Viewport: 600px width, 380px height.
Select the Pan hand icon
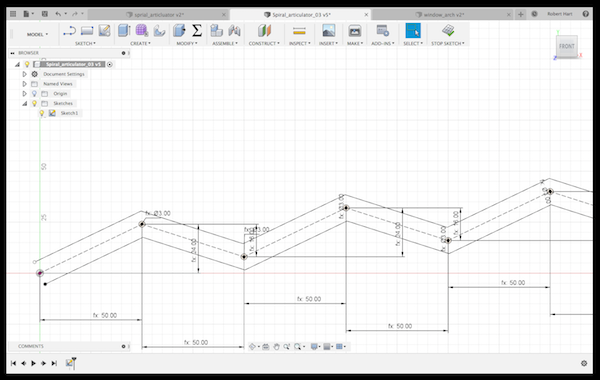(276, 347)
